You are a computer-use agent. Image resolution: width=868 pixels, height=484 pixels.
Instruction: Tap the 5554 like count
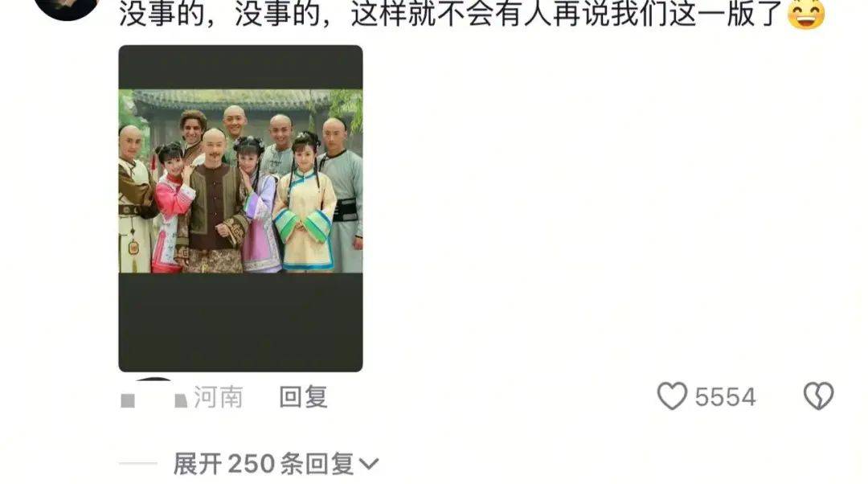click(725, 397)
